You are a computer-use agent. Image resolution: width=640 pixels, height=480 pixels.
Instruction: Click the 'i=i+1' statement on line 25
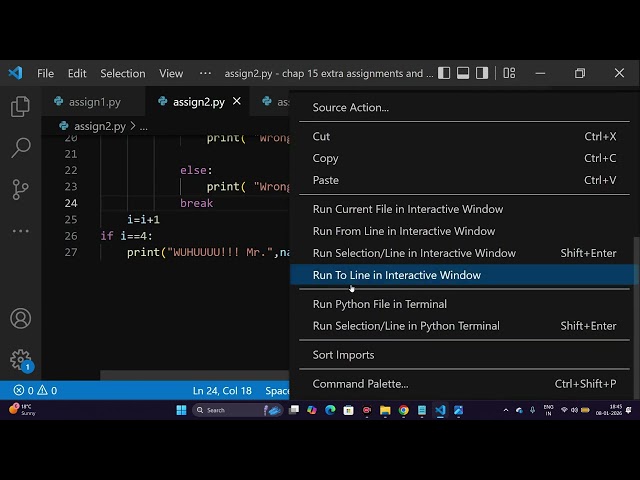click(x=143, y=220)
